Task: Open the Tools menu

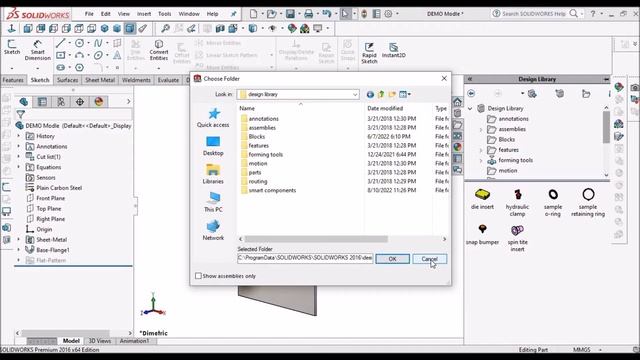Action: [164, 14]
